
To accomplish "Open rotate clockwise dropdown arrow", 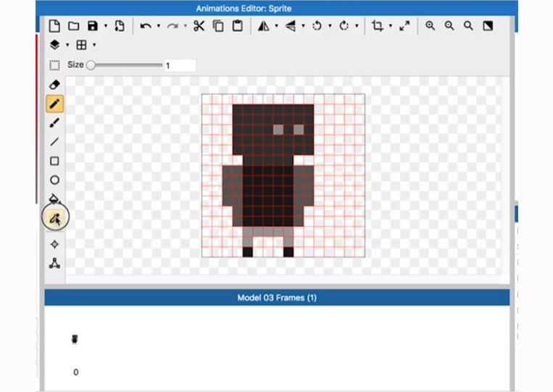I will tap(357, 26).
